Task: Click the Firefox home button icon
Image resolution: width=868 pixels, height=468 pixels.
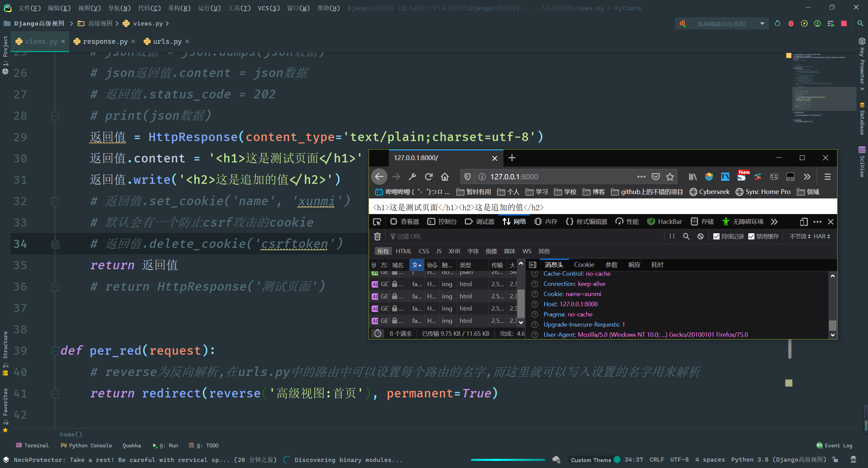Action: click(445, 177)
